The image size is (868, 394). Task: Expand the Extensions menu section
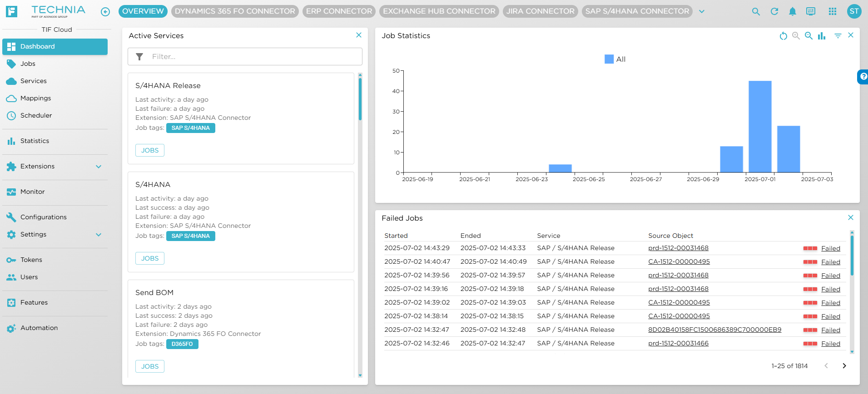(x=99, y=167)
